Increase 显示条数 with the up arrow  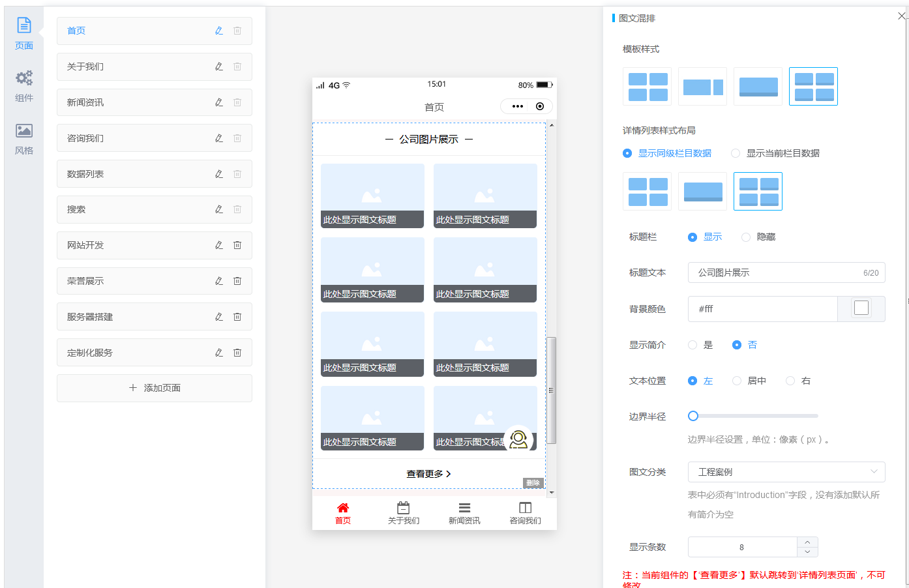coord(807,542)
